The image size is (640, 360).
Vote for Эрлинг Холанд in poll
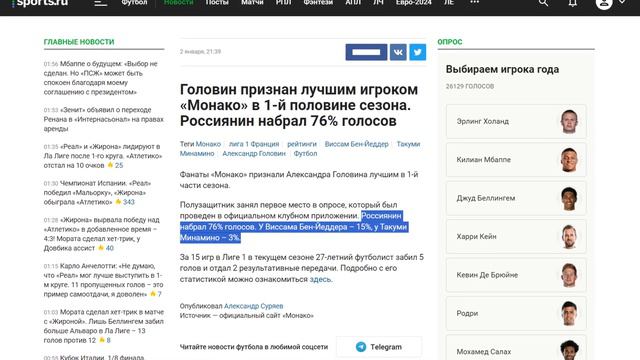516,122
